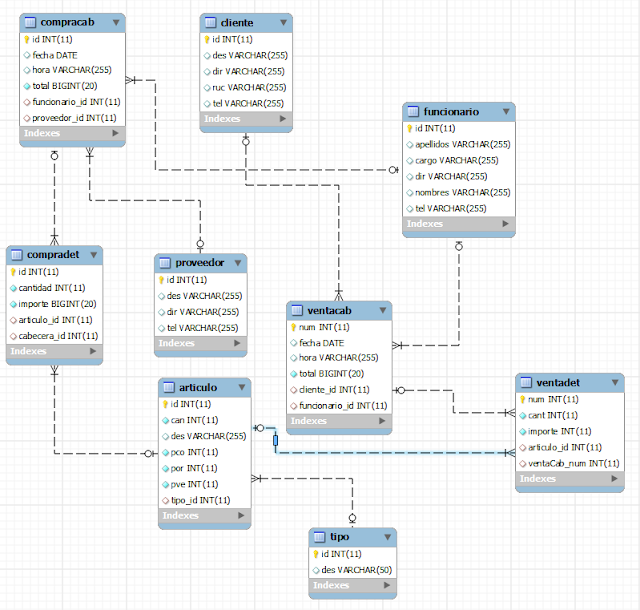Select 'cargo VARCHAR(255)' column in funcionario
640x610 pixels.
459,160
